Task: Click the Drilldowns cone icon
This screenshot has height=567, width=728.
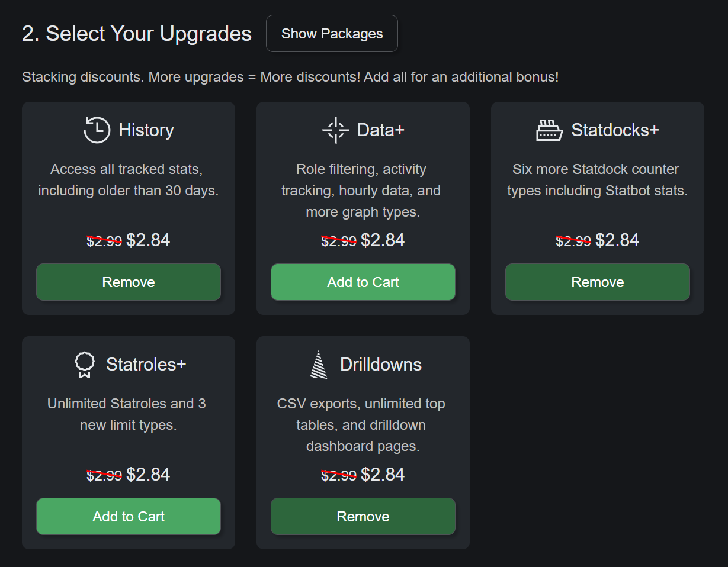Action: tap(319, 365)
